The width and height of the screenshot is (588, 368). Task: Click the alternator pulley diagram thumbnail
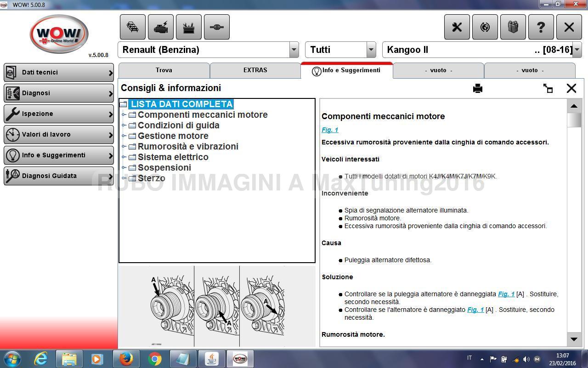coord(217,306)
